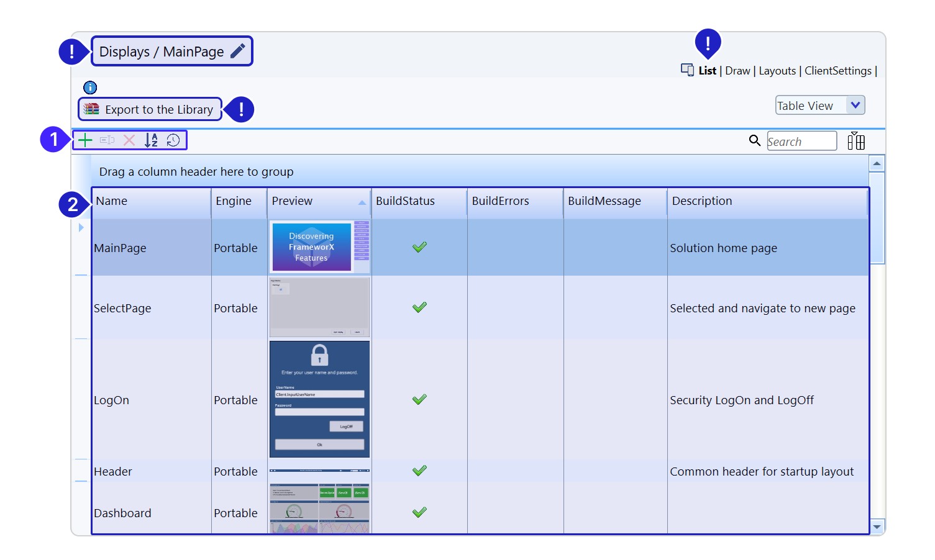Click the A-Z sort icon
The width and height of the screenshot is (935, 560).
click(151, 140)
